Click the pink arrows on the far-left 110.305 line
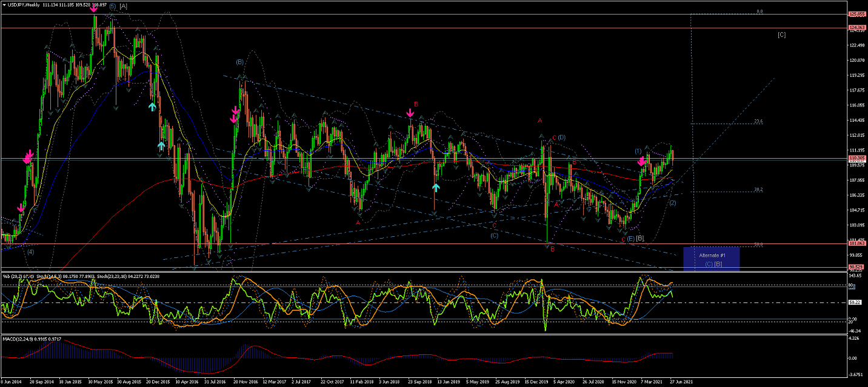868x387 pixels. pyautogui.click(x=28, y=157)
